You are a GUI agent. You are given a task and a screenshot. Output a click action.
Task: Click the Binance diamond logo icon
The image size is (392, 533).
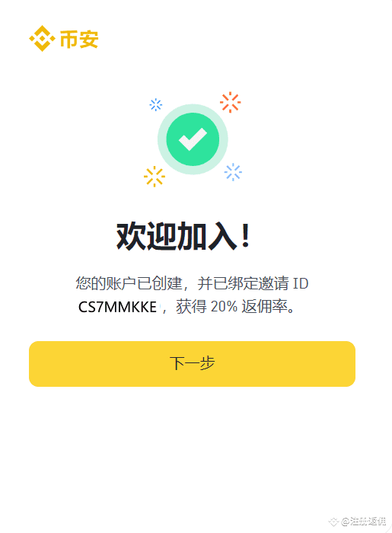click(42, 38)
